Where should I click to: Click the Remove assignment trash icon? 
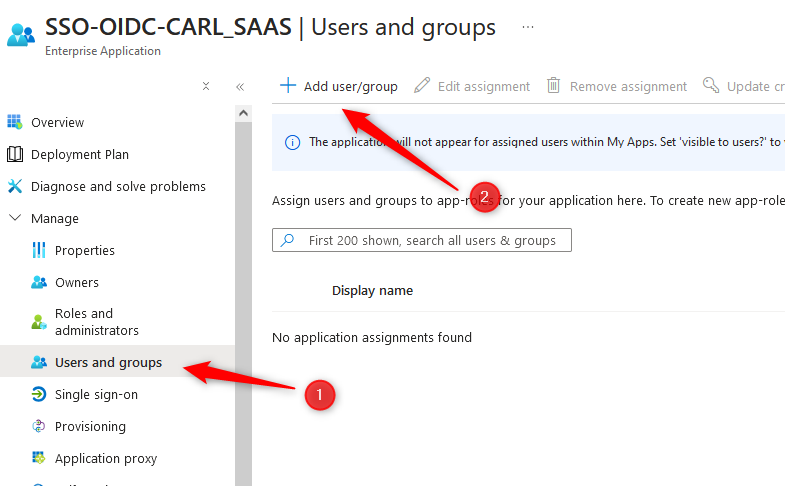pyautogui.click(x=553, y=85)
